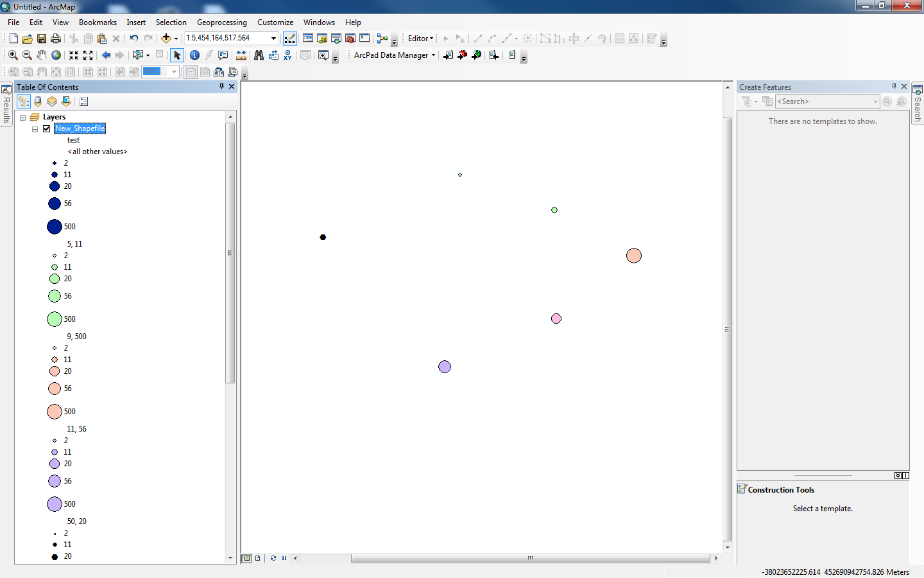The width and height of the screenshot is (924, 578).
Task: Open Select Features tool dropdown arrow
Action: pos(148,55)
